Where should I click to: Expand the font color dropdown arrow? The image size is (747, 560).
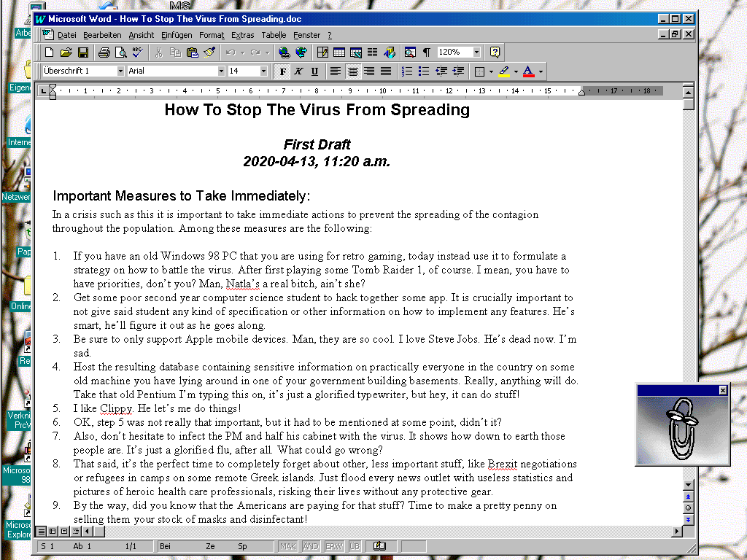click(x=541, y=71)
